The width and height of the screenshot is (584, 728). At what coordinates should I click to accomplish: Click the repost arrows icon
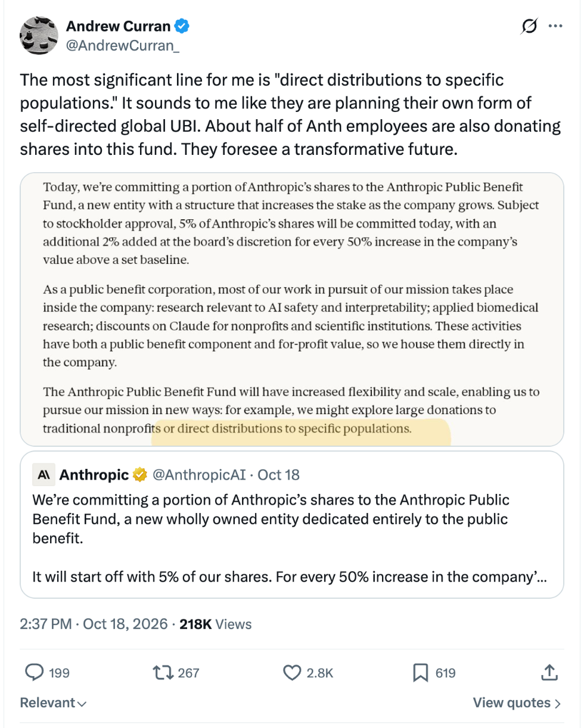pyautogui.click(x=164, y=673)
